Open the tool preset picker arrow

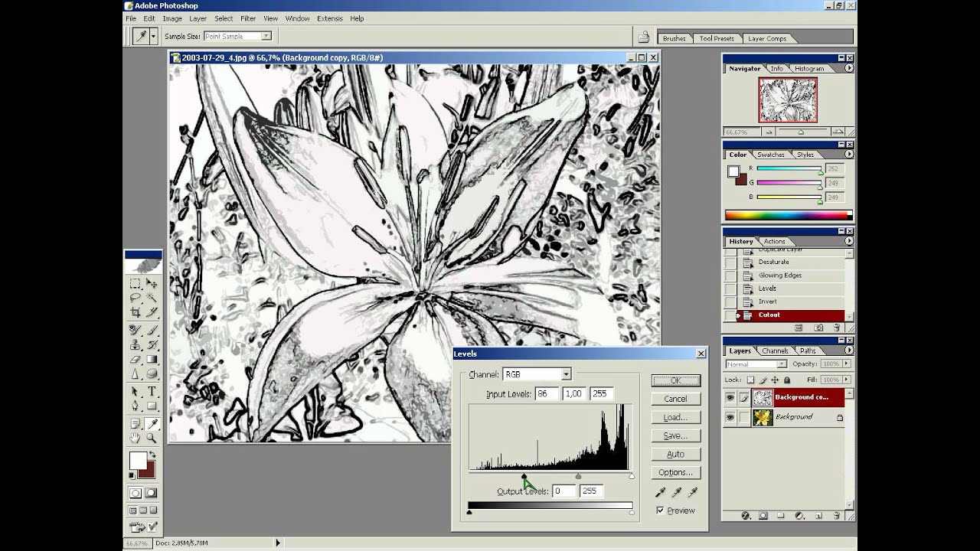coord(153,36)
